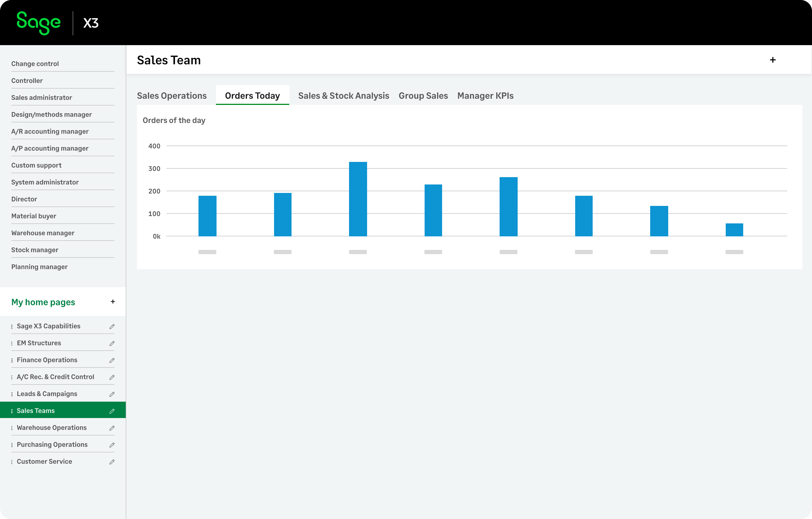Viewport: 812px width, 519px height.
Task: Click the Orders of the day chart title
Action: point(174,120)
